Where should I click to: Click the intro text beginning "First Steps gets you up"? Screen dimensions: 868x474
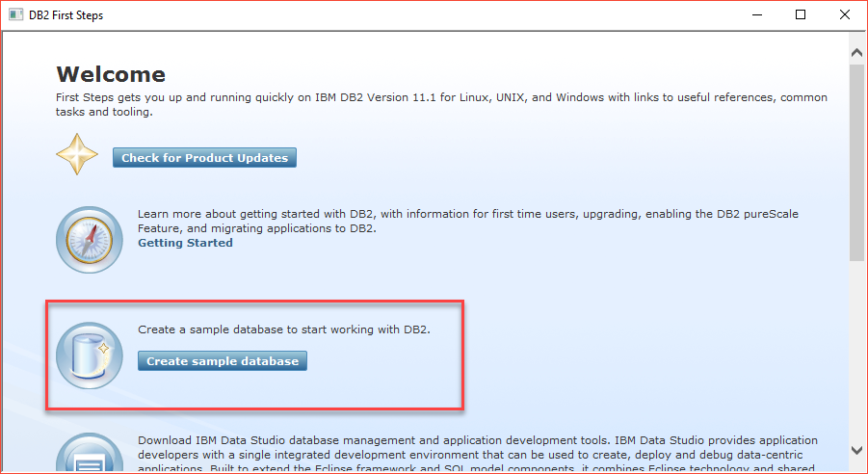(441, 105)
